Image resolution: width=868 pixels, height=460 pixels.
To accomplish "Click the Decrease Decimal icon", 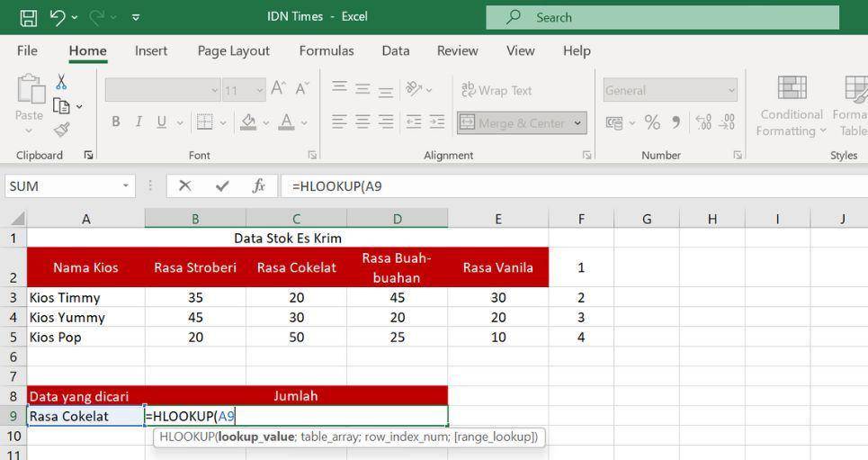I will pyautogui.click(x=727, y=122).
